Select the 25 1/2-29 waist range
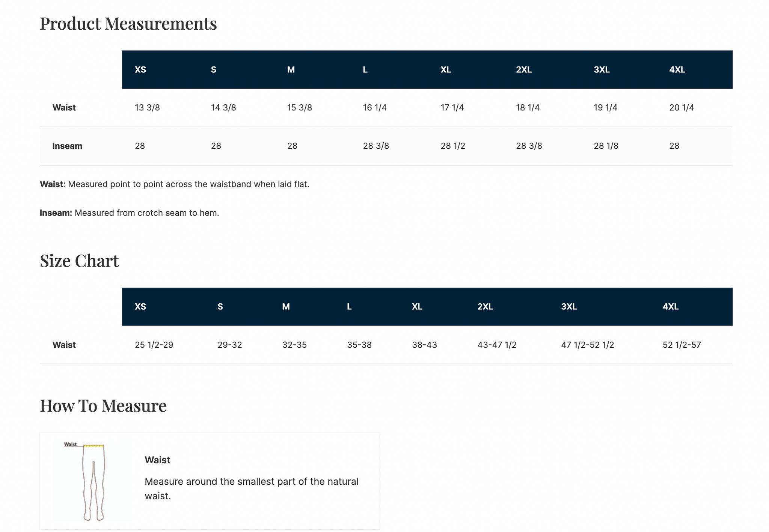Viewport: 769px width, 532px height. (x=154, y=345)
